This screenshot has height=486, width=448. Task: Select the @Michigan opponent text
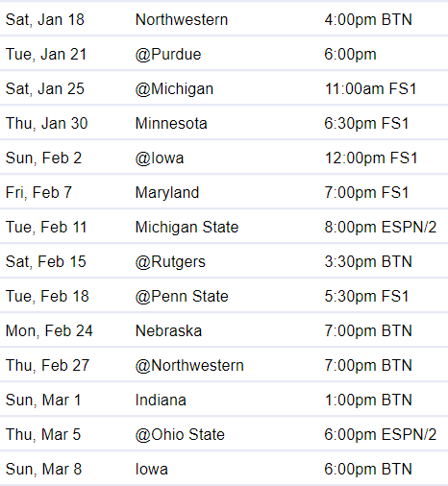tap(174, 89)
